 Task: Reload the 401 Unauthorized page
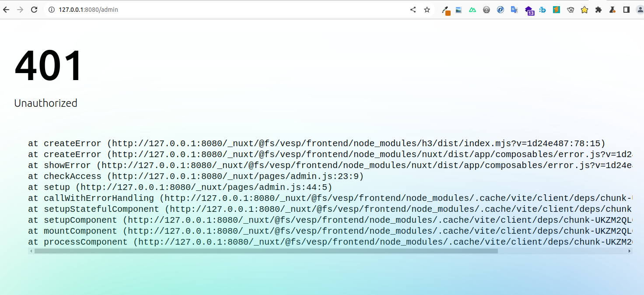(34, 10)
